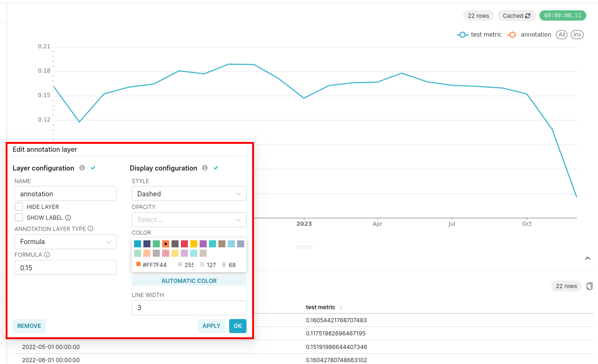This screenshot has width=598, height=364.
Task: Open Display configuration info icon
Action: pos(205,168)
